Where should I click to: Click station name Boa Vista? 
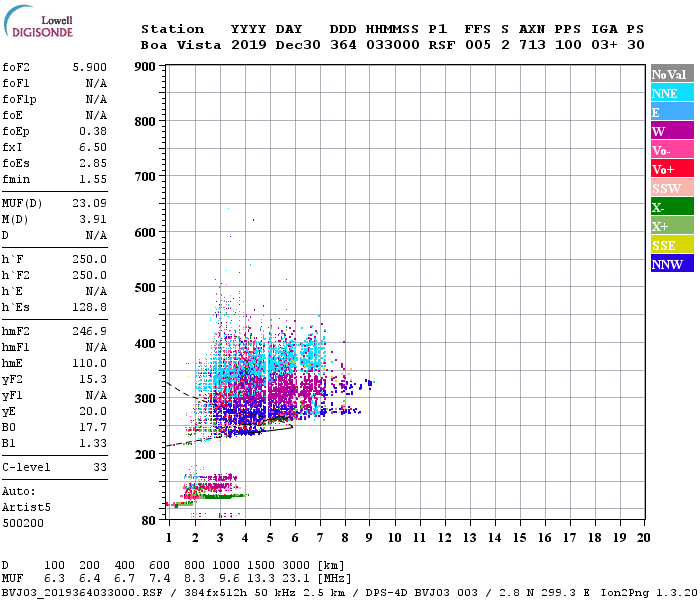181,45
